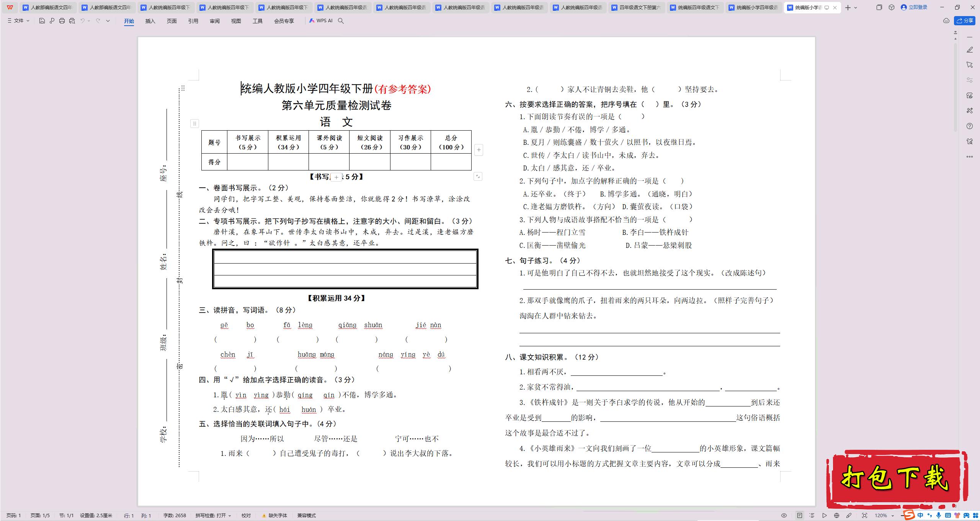Click the slideshow play icon in status bar
Screen dimensions: 980x521
pyautogui.click(x=824, y=516)
